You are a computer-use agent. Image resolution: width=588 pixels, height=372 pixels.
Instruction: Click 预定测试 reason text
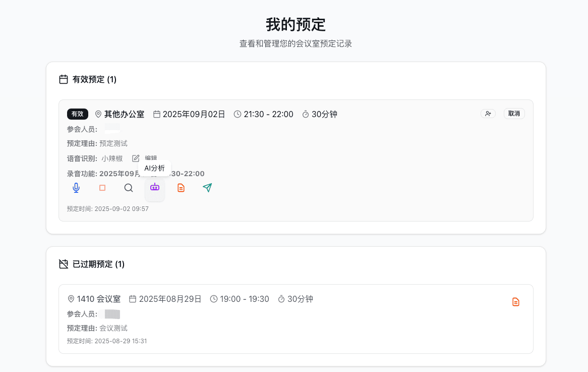coord(113,143)
